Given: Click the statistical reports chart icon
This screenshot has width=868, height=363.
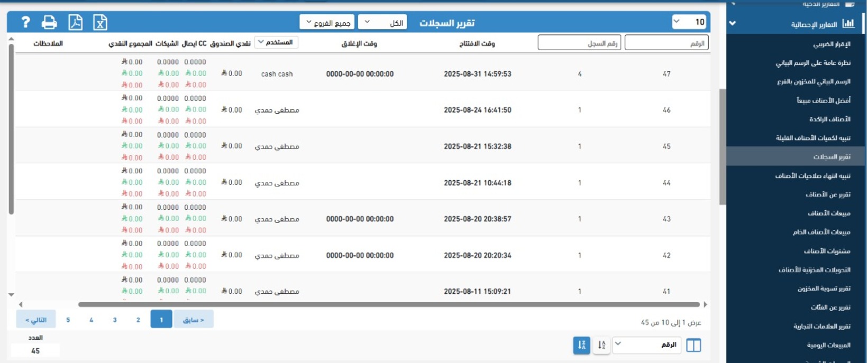Looking at the screenshot, I should click(x=848, y=23).
